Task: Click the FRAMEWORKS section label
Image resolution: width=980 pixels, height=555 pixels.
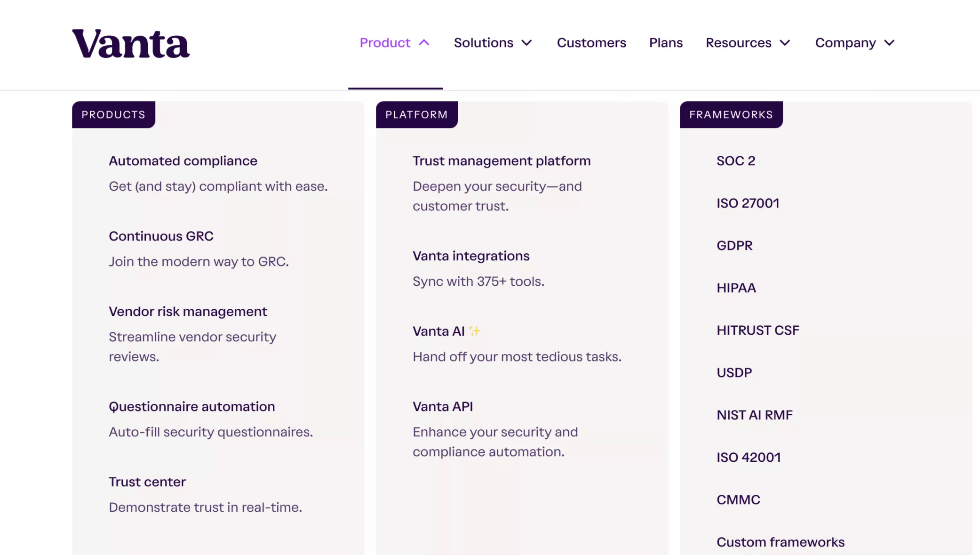Action: [x=731, y=115]
